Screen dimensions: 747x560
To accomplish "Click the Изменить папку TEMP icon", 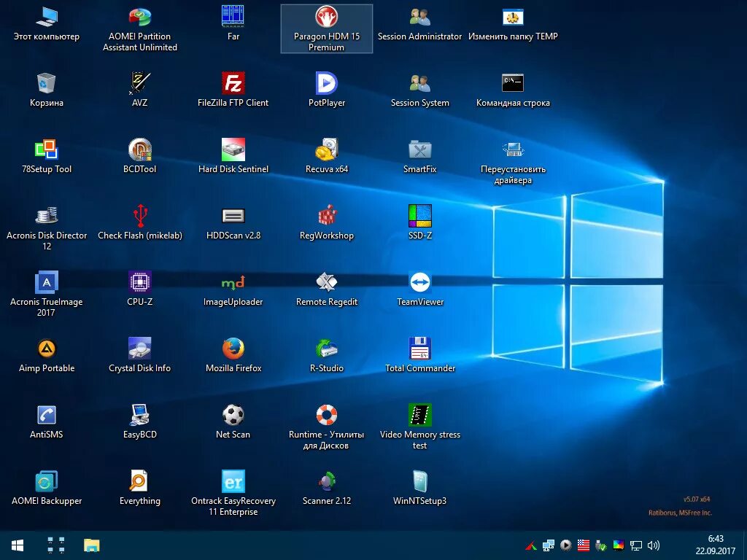I will point(513,24).
